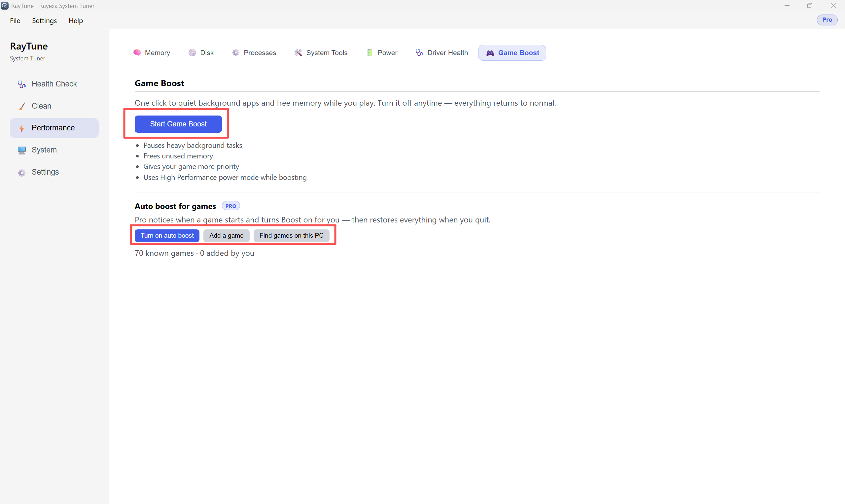Switch to the Memory tab
The height and width of the screenshot is (504, 845).
click(x=152, y=52)
